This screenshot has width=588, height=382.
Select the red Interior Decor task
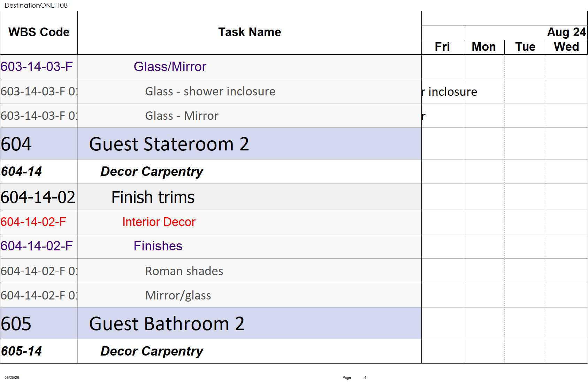point(159,222)
